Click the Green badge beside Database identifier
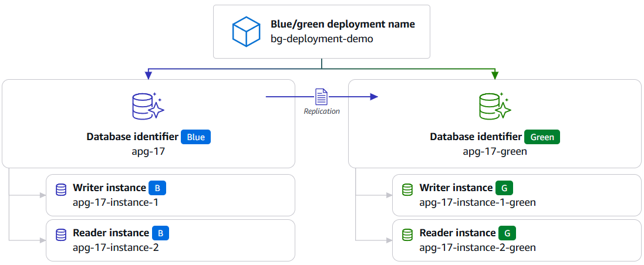644x265 pixels. pyautogui.click(x=542, y=137)
